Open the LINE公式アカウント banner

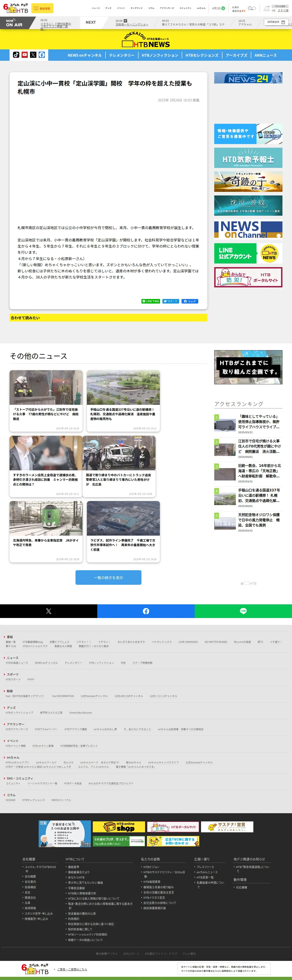click(248, 253)
